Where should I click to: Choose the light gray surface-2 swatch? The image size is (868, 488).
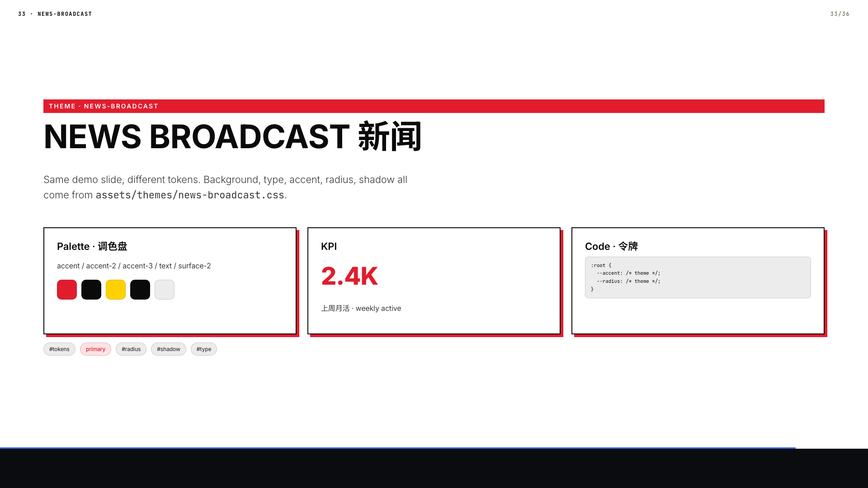coord(165,290)
